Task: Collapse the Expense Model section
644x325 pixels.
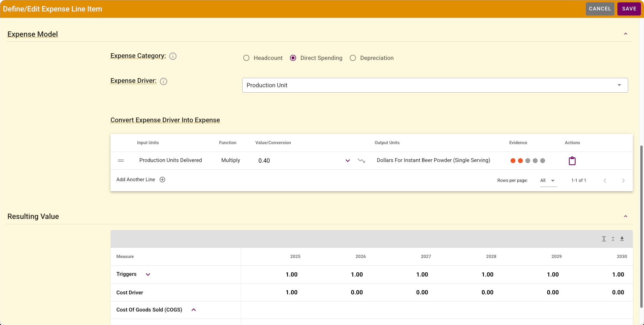Action: 625,34
